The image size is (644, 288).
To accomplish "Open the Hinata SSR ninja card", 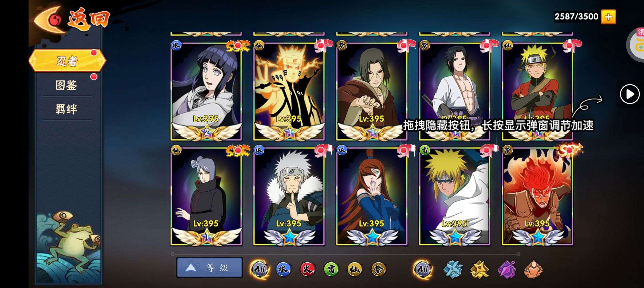I will point(206,91).
